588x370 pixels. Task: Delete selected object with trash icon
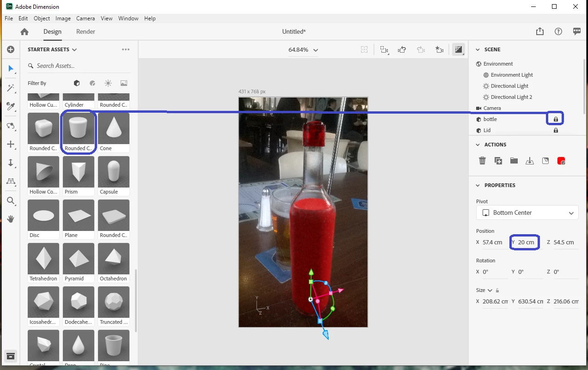point(482,161)
